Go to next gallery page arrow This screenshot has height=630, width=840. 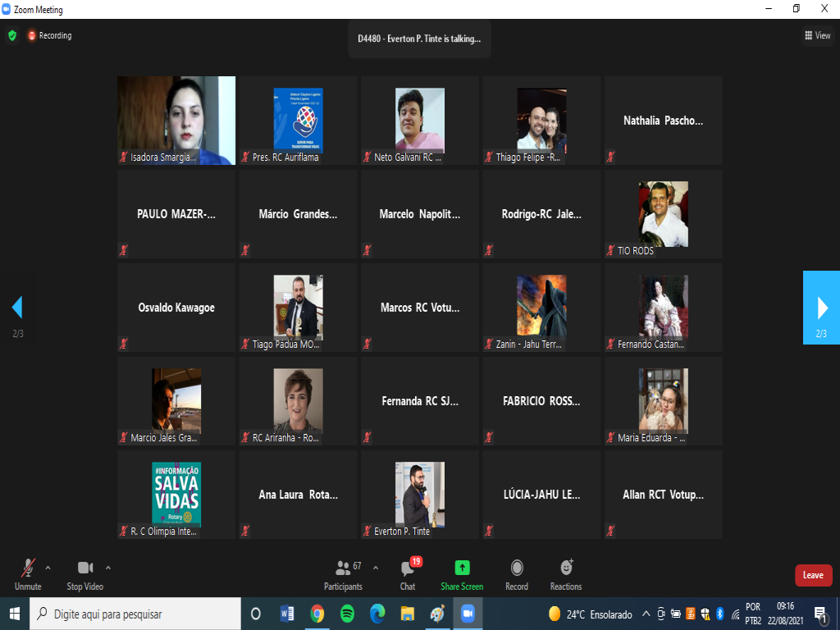(x=821, y=308)
